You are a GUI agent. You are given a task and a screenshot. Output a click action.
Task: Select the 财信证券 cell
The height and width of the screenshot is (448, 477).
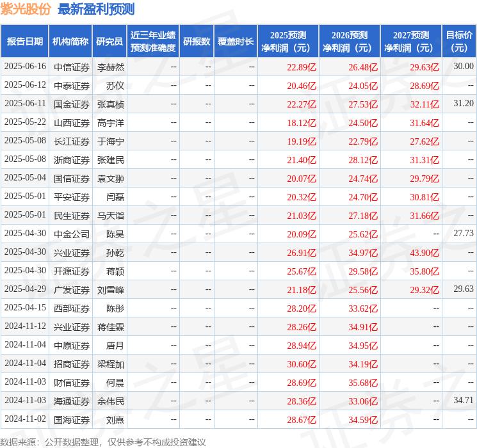coord(72,383)
